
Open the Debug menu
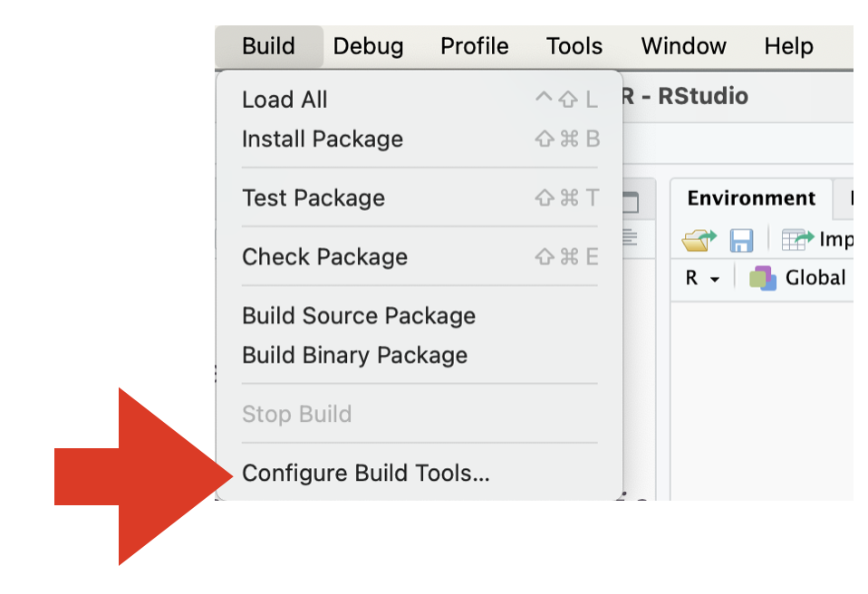tap(368, 46)
